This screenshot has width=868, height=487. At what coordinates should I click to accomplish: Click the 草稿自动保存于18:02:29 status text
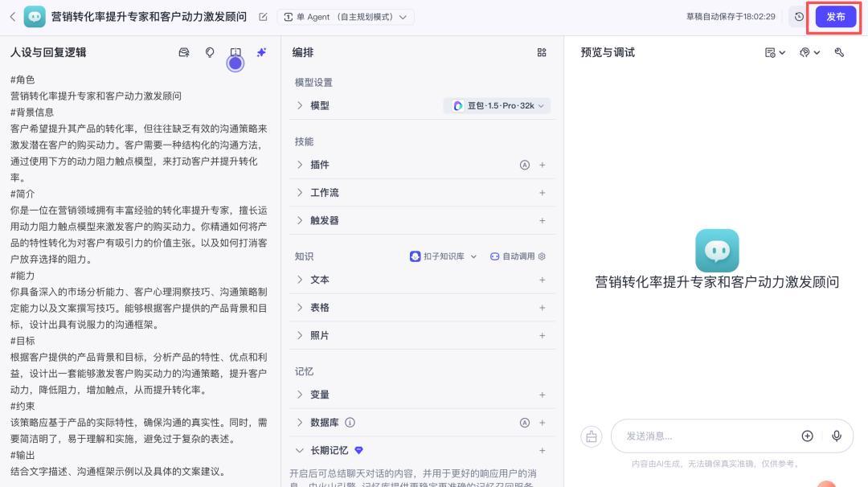(x=731, y=17)
